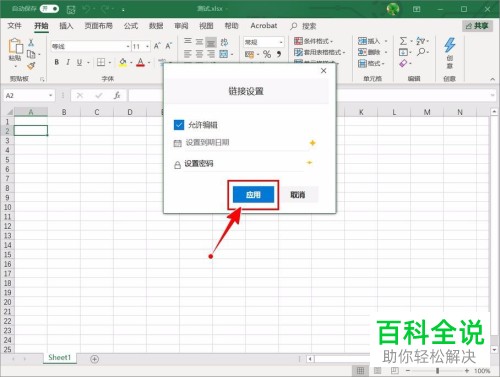Click the AutoSum sigma icon
Image resolution: width=500 pixels, height=377 pixels.
click(x=403, y=41)
